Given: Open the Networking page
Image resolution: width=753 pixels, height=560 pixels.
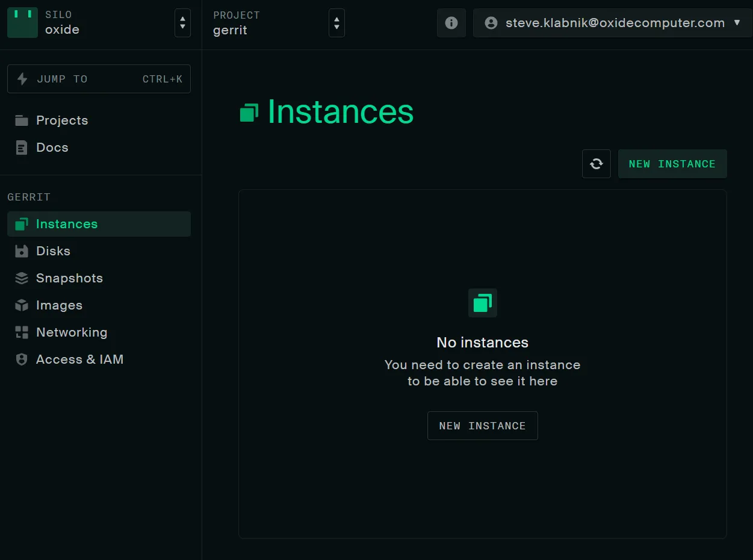Looking at the screenshot, I should coord(99,332).
